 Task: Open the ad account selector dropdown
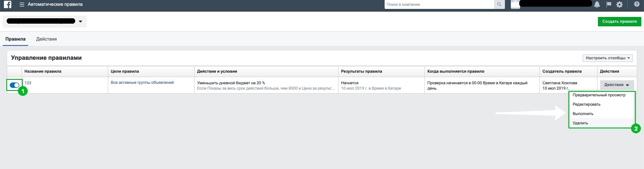[x=45, y=21]
